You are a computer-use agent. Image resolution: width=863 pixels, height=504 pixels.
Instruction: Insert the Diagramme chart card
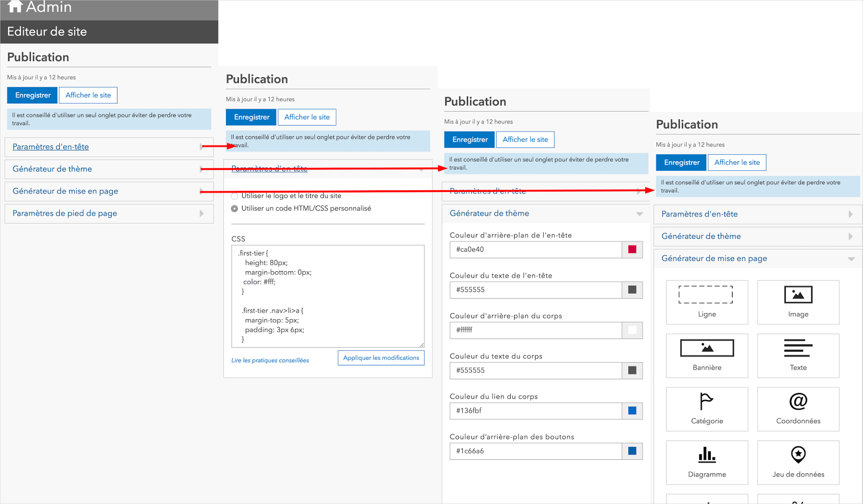pos(707,462)
